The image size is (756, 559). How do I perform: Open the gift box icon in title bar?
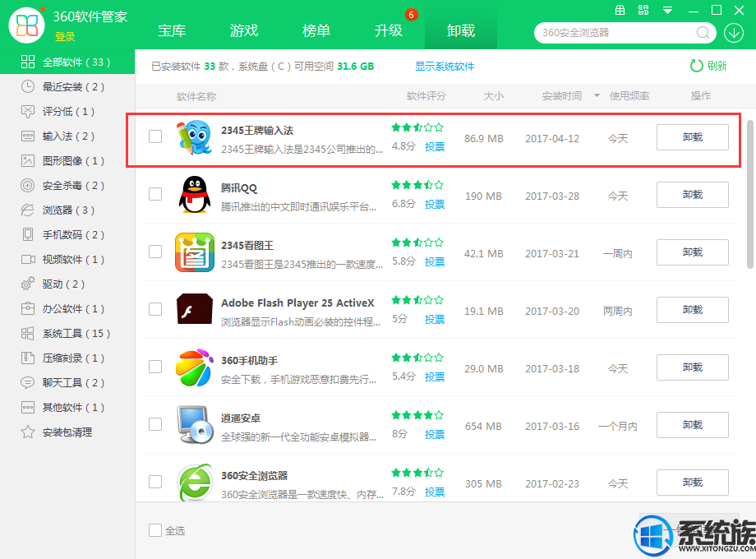point(620,10)
